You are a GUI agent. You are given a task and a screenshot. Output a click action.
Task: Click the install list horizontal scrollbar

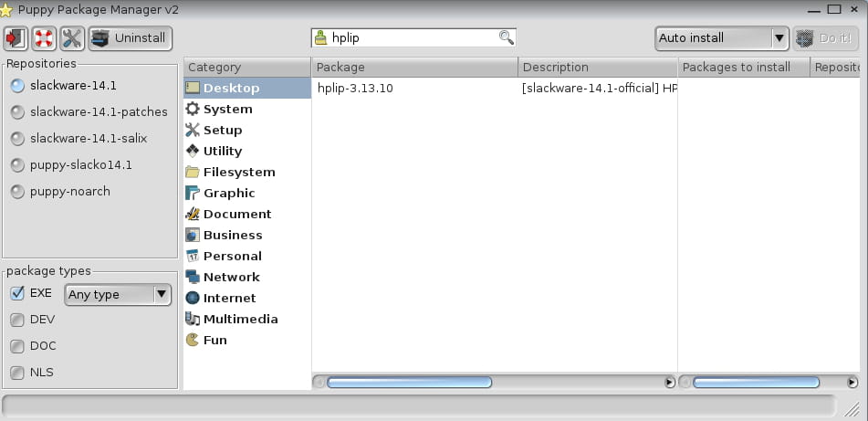click(756, 383)
